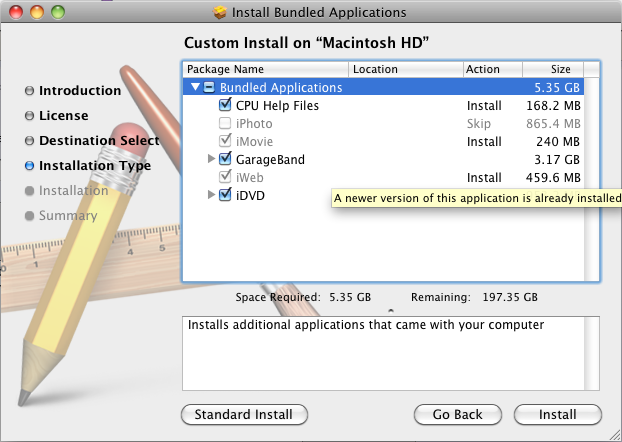Click the Install action for CPU Help Files
Viewport: 622px width, 442px height.
[484, 106]
